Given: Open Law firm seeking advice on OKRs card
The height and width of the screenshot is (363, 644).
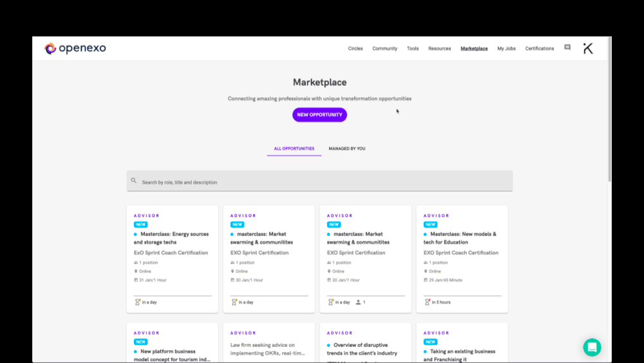Looking at the screenshot, I should pos(269,343).
